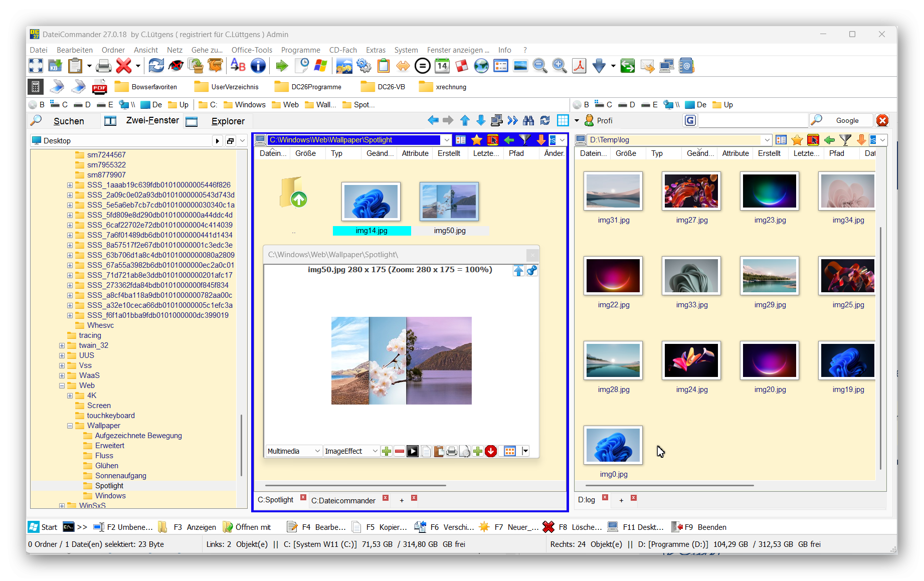Click the printer icon in the preview toolbar
The height and width of the screenshot is (581, 924).
click(451, 451)
